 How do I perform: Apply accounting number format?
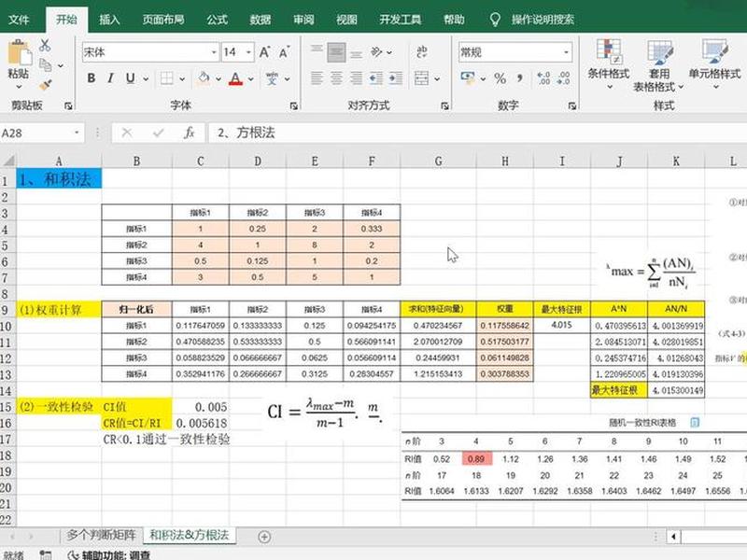click(468, 77)
